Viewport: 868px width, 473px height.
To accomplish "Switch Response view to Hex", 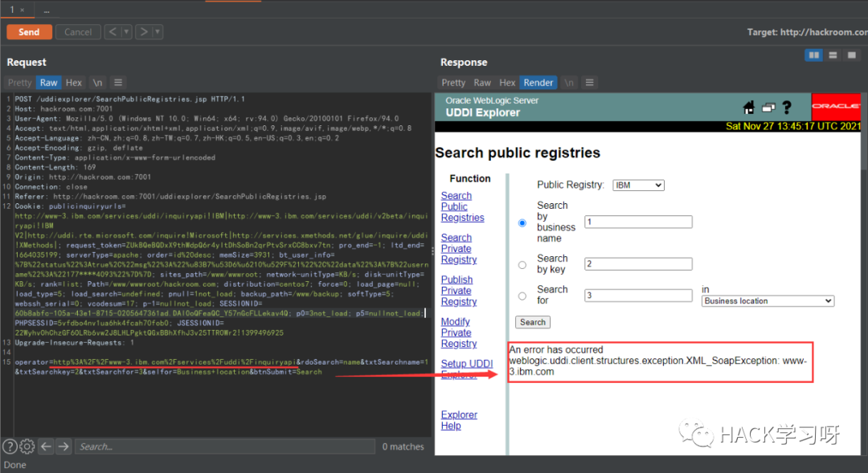I will 507,83.
